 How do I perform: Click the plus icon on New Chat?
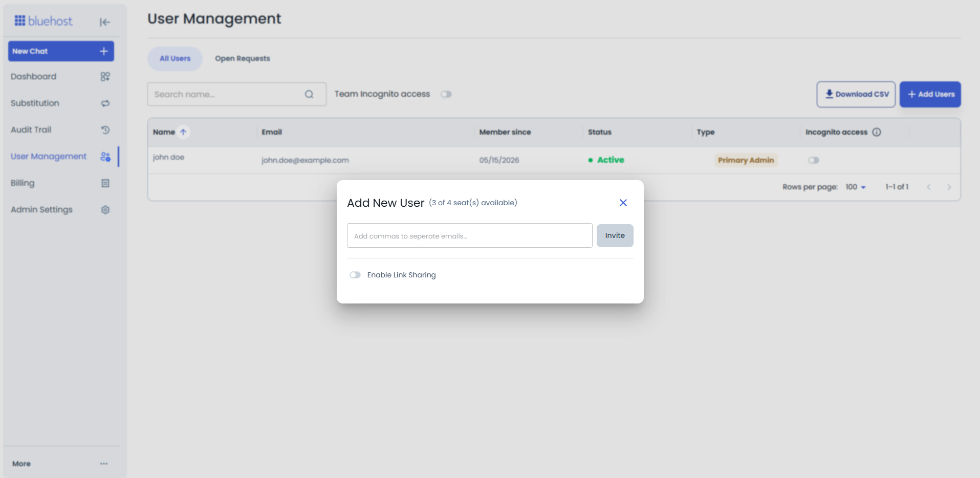pyautogui.click(x=104, y=51)
